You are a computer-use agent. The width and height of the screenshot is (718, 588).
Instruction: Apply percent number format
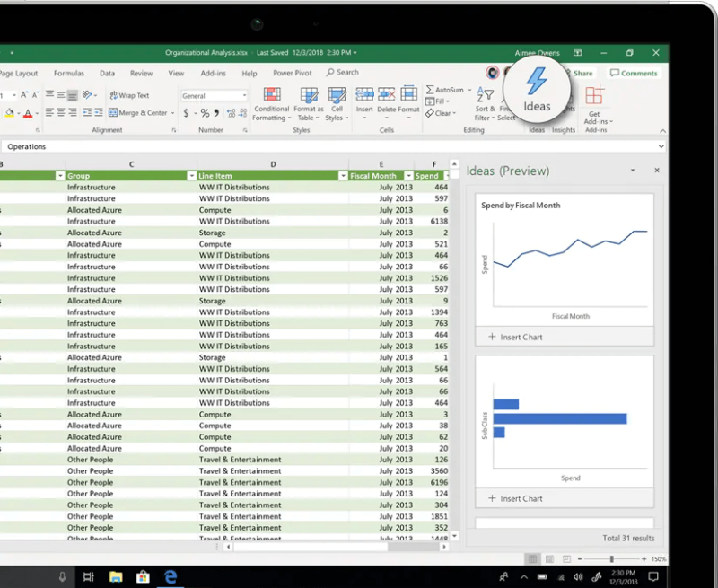[204, 114]
